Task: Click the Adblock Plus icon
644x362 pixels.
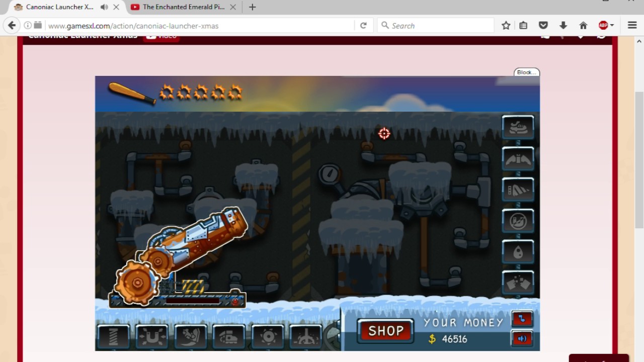Action: pos(603,25)
